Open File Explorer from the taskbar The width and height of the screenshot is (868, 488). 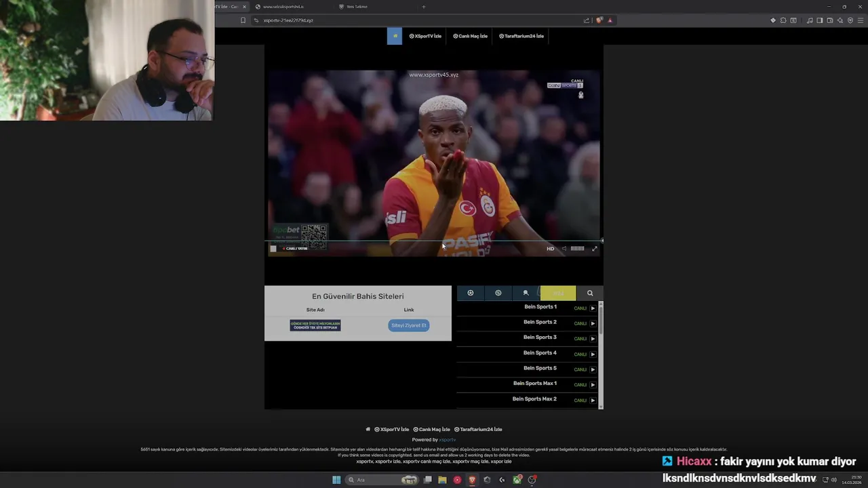pyautogui.click(x=442, y=480)
